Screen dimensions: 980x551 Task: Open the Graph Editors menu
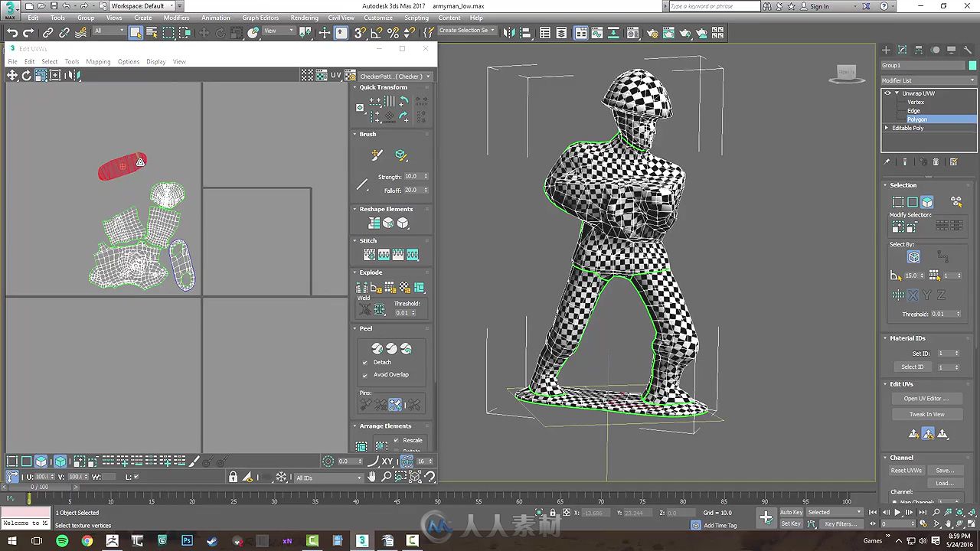[260, 18]
